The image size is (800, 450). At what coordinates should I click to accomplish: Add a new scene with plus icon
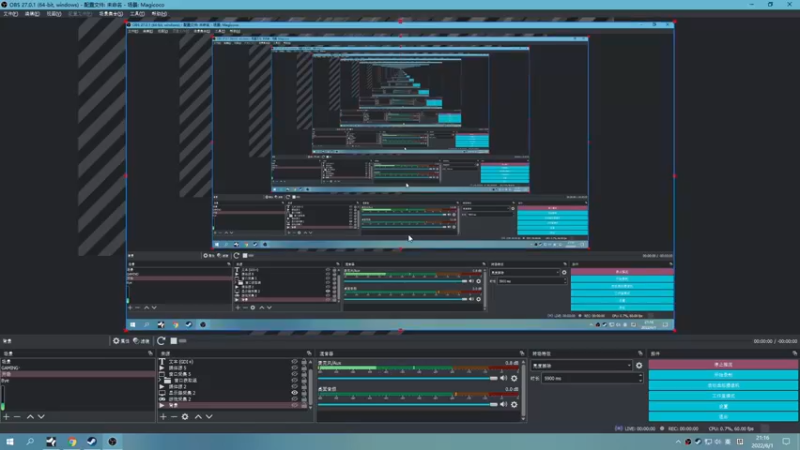point(6,416)
